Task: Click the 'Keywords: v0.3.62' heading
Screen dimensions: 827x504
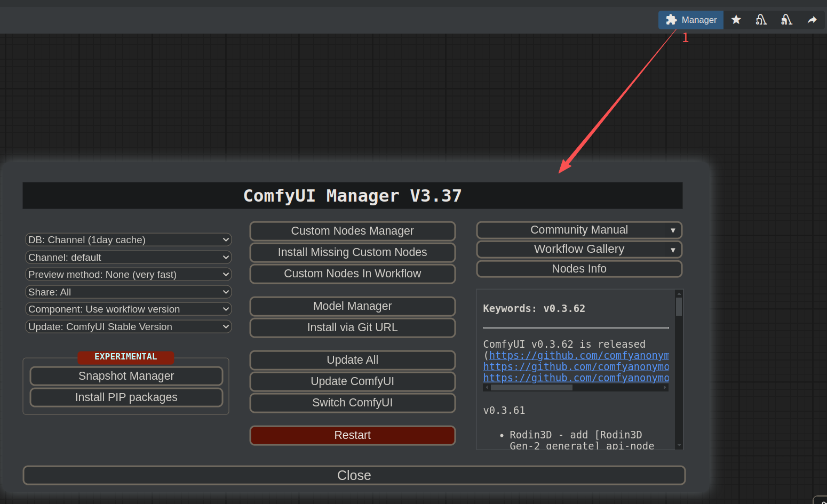Action: click(x=534, y=309)
